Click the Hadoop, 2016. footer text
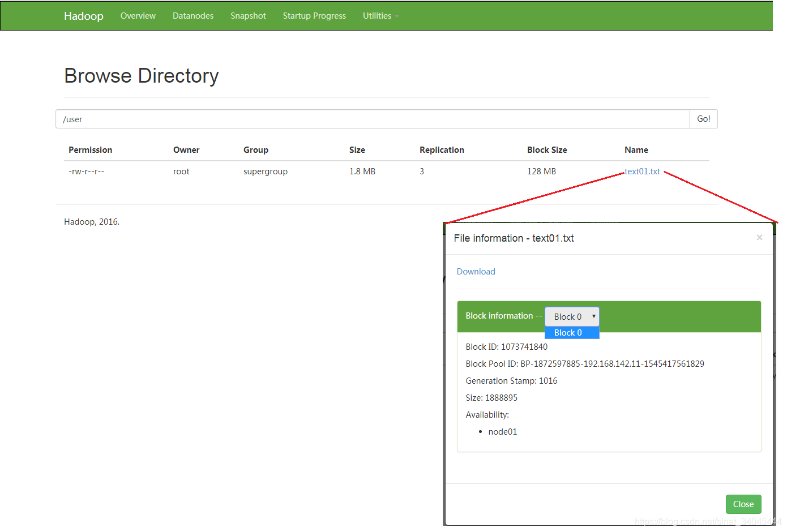787x532 pixels. pyautogui.click(x=92, y=222)
